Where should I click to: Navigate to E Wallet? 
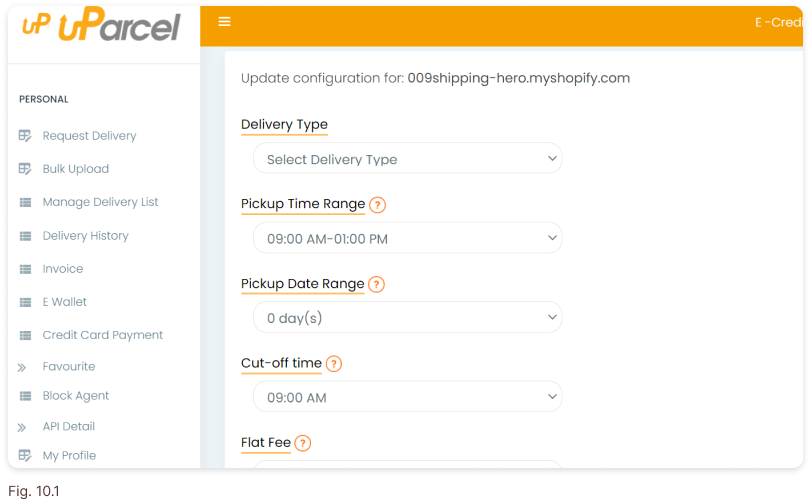click(x=65, y=302)
